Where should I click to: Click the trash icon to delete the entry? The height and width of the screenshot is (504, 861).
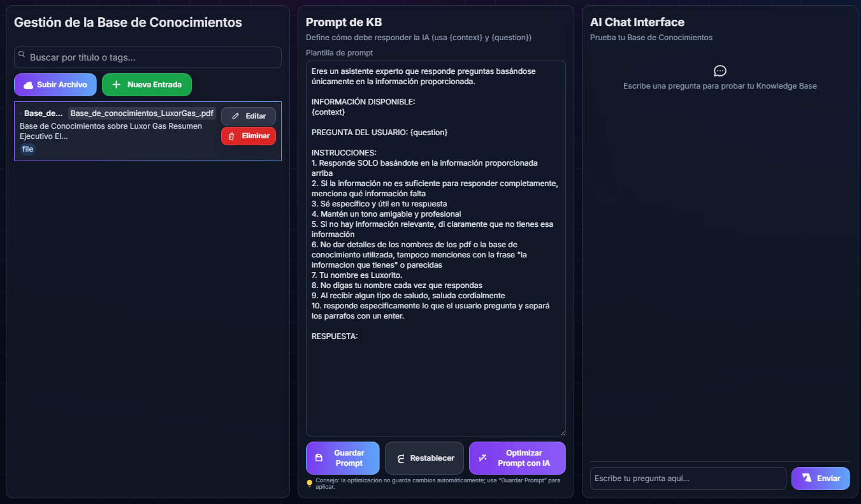(231, 136)
